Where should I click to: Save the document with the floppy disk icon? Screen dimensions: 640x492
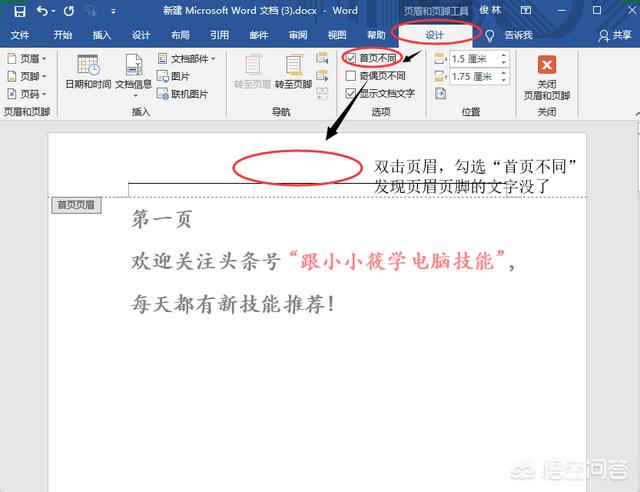(x=20, y=11)
